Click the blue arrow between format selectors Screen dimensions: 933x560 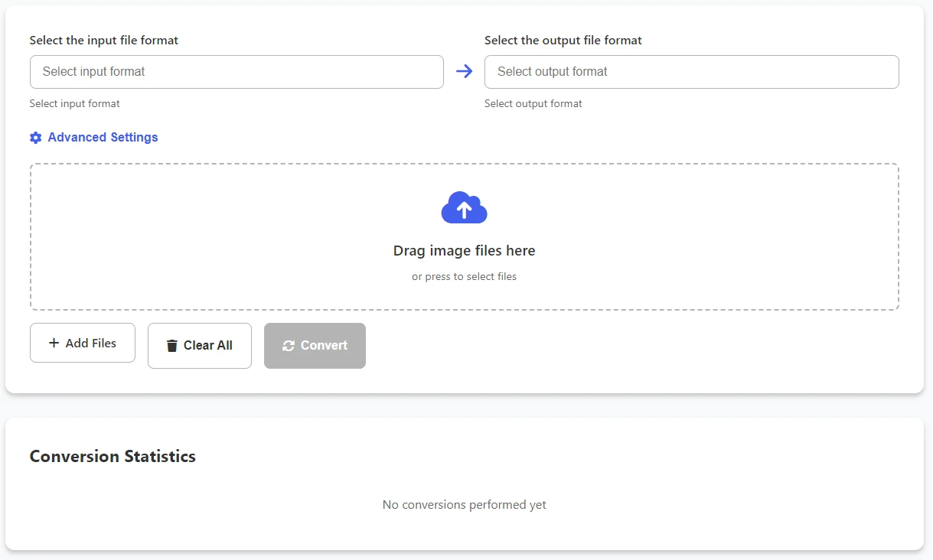[x=465, y=71]
